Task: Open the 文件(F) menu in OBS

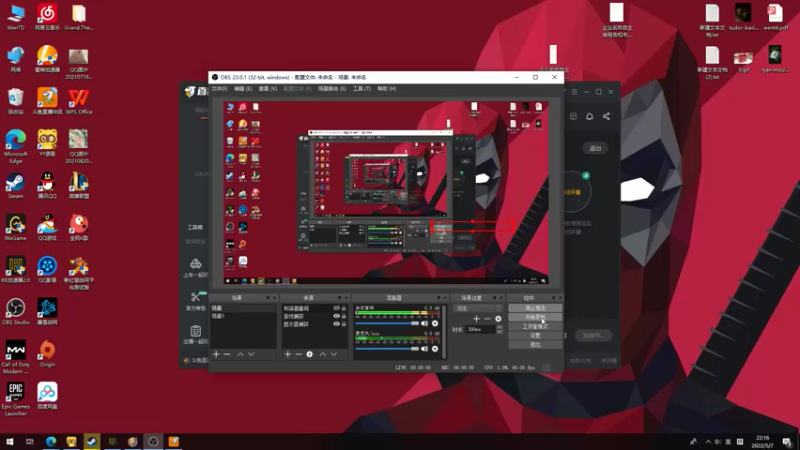Action: pyautogui.click(x=219, y=89)
